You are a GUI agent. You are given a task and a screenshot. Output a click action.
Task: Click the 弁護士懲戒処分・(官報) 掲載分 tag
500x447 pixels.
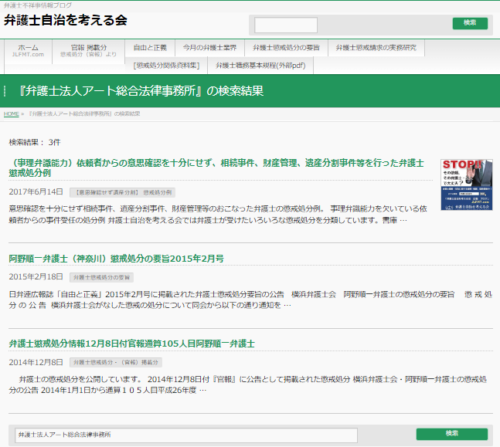tap(116, 362)
